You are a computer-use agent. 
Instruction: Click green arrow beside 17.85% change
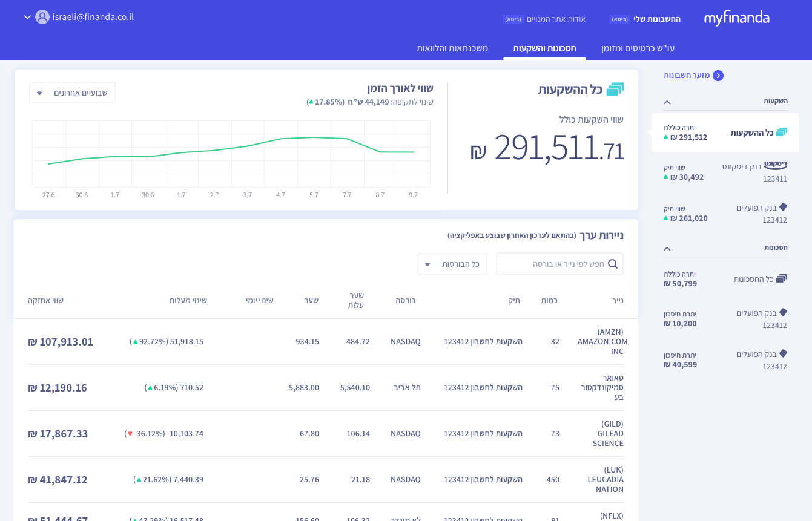311,102
